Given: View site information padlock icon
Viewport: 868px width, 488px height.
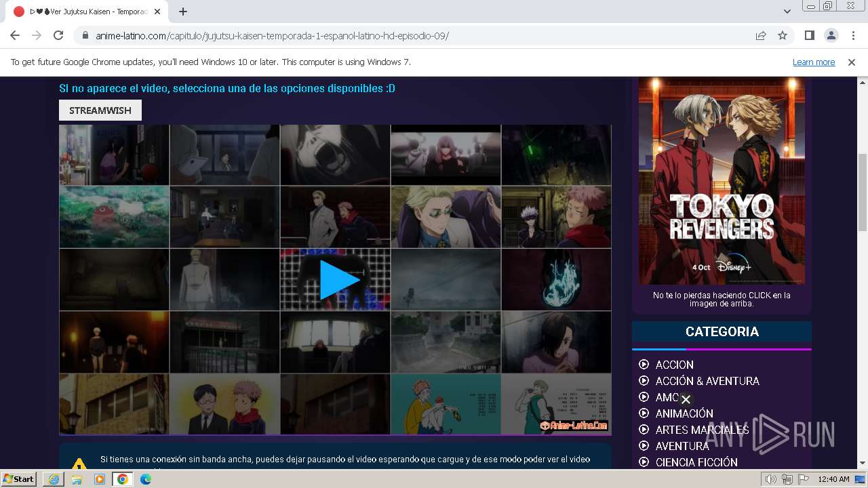Looking at the screenshot, I should pos(85,35).
